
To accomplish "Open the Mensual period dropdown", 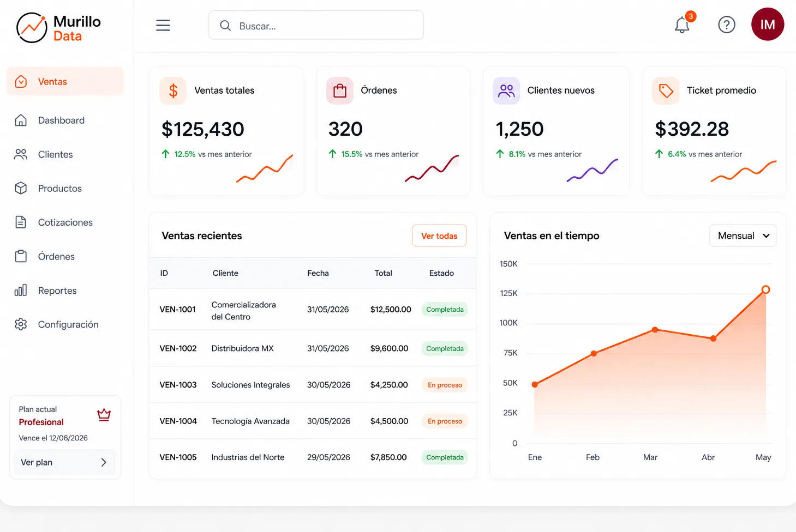I will coord(743,235).
